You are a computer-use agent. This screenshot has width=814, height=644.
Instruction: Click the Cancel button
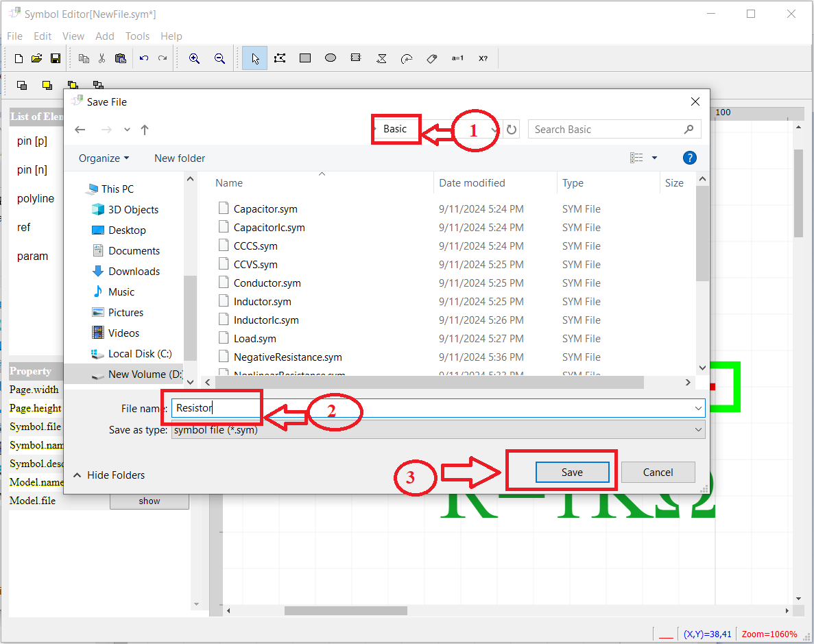pos(658,472)
